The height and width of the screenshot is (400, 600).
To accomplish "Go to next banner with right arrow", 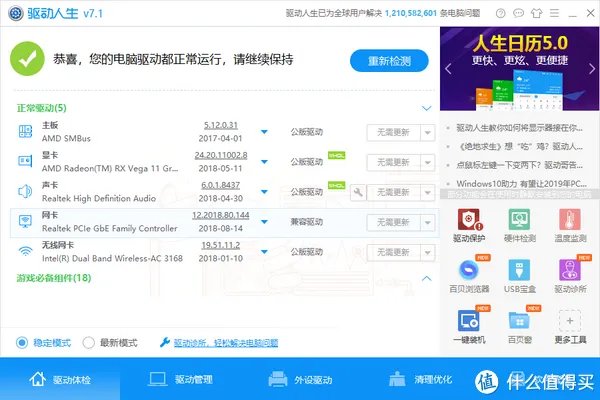I will click(592, 69).
